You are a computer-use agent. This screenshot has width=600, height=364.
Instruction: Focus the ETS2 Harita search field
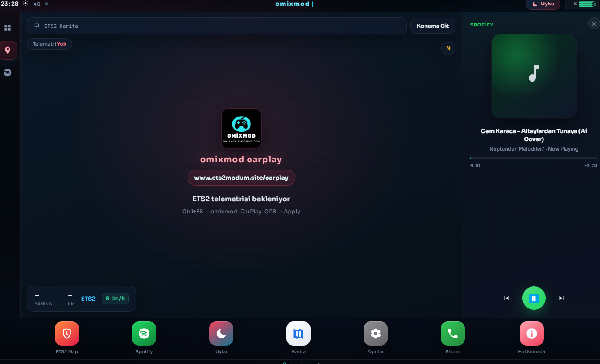coord(217,26)
